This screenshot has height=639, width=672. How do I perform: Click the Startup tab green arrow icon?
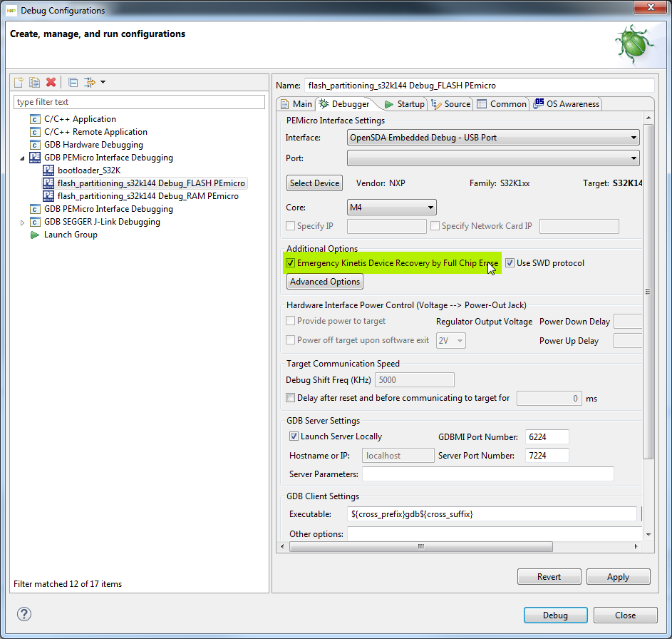click(388, 104)
